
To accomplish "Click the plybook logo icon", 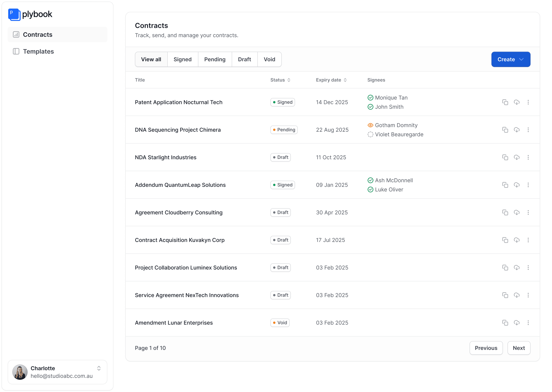I will (x=14, y=15).
